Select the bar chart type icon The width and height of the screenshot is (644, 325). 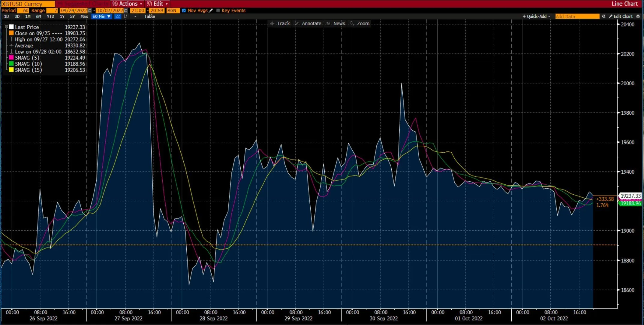(125, 17)
